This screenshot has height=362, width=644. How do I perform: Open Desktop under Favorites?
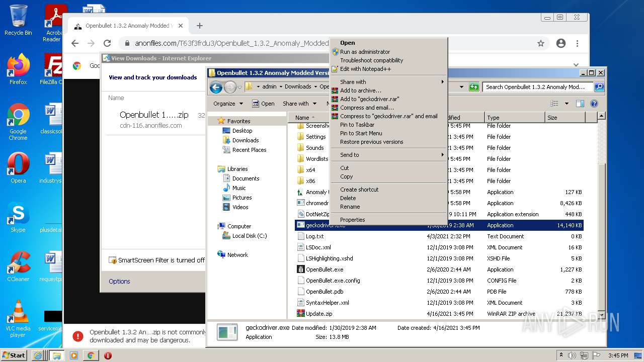[x=242, y=131]
